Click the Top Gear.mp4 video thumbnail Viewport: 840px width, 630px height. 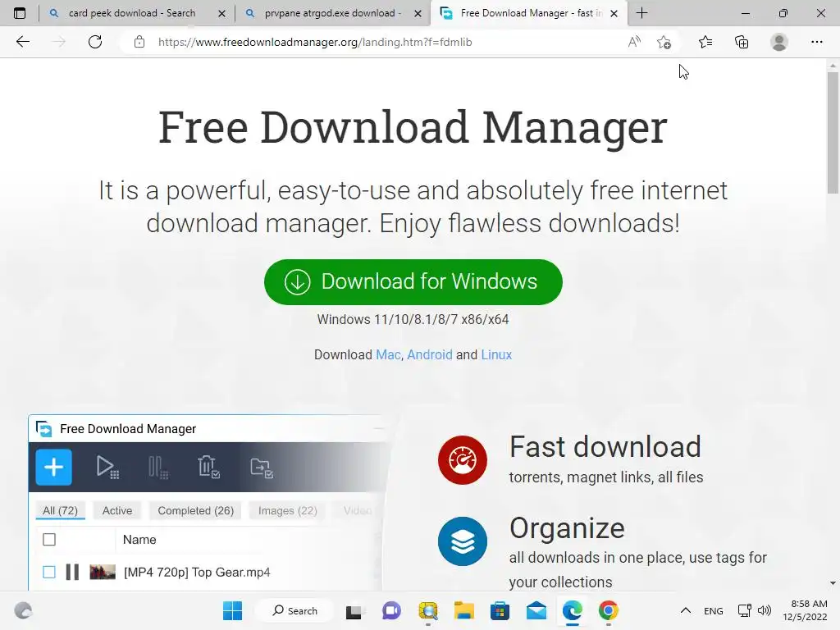click(x=103, y=572)
